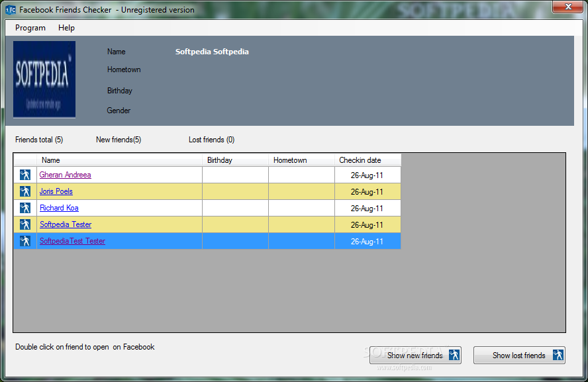Click Gheran Andreea's checkin date 26-Aug-11
Screen dimensions: 588x382
pyautogui.click(x=367, y=175)
